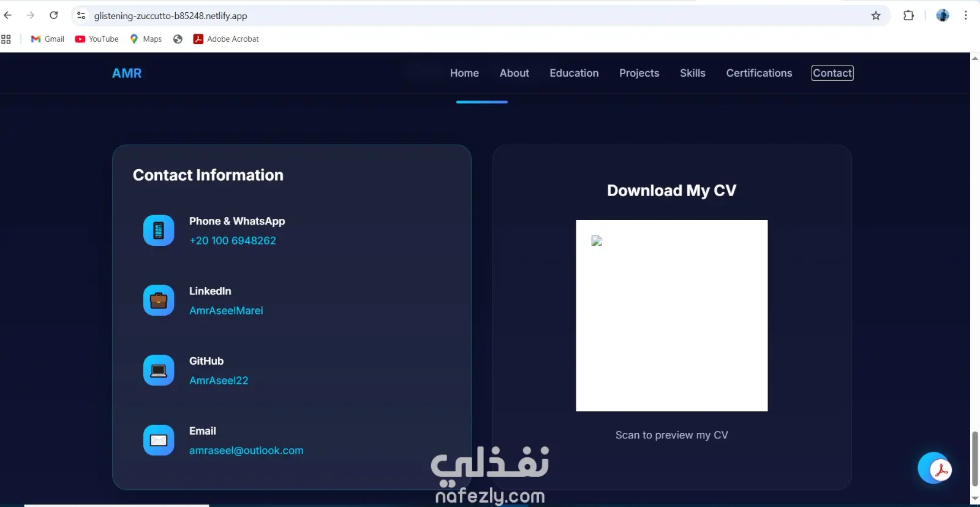Open the browser extensions puzzle icon
The image size is (980, 507).
click(x=908, y=15)
